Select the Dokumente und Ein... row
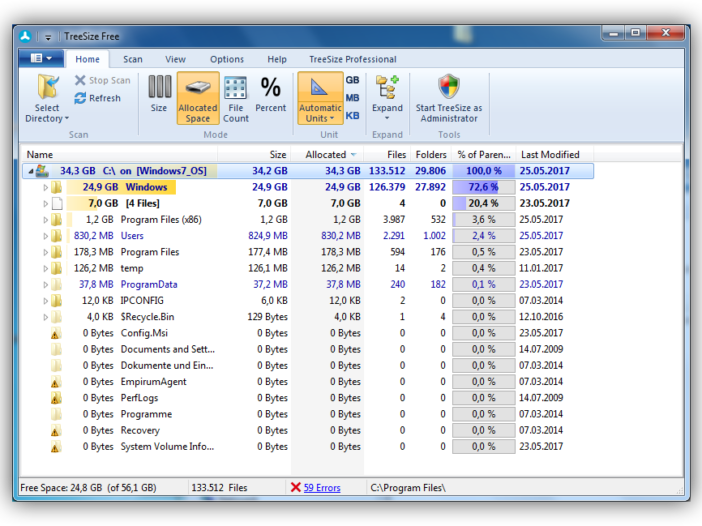This screenshot has height=526, width=702. [308, 366]
